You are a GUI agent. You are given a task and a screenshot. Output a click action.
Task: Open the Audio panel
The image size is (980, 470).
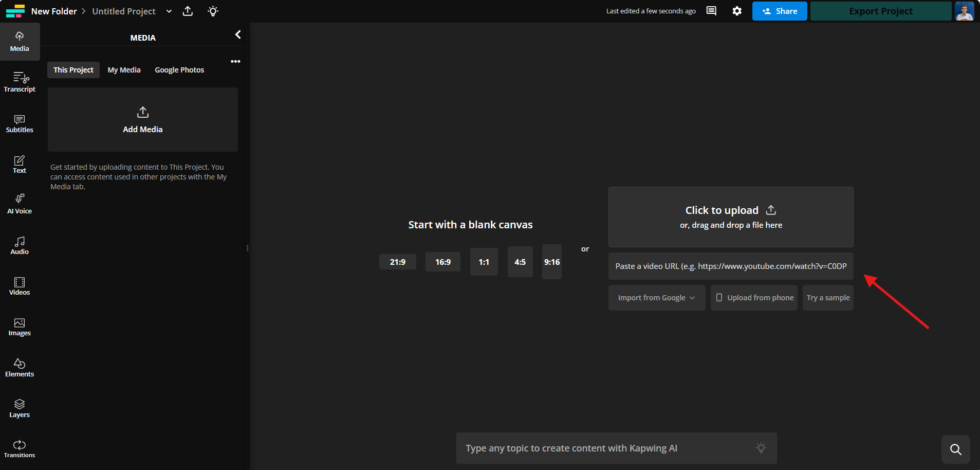click(20, 245)
